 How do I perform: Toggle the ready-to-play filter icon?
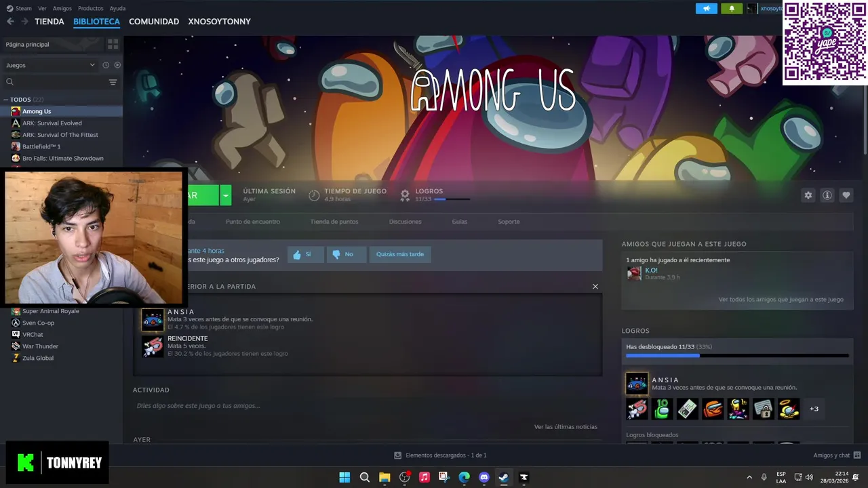tap(117, 65)
